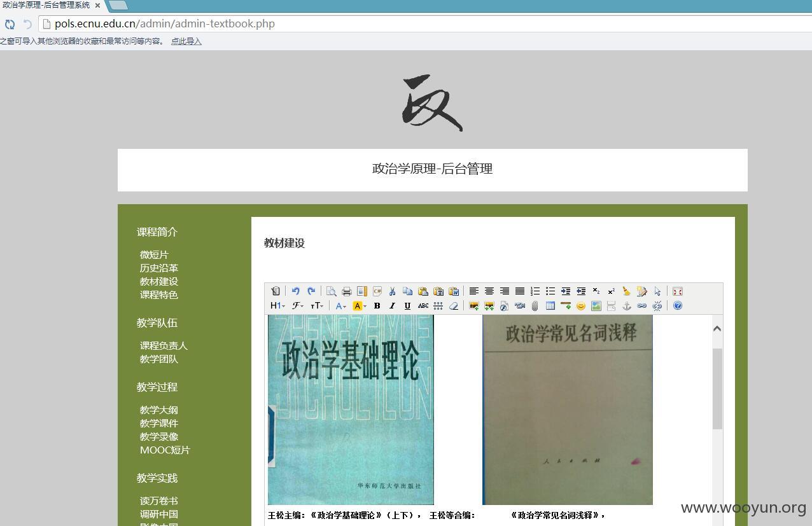Upload multiple images icon
Image resolution: width=812 pixels, height=526 pixels.
click(489, 306)
